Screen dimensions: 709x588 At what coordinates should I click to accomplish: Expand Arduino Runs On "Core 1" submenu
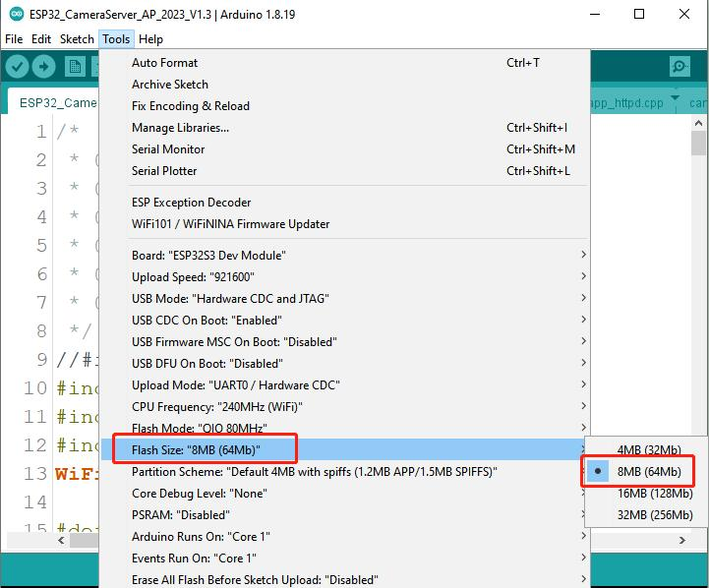345,537
